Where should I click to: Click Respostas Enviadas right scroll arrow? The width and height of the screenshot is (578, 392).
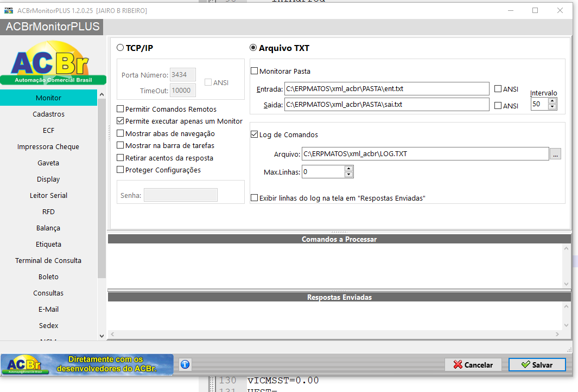pyautogui.click(x=557, y=334)
